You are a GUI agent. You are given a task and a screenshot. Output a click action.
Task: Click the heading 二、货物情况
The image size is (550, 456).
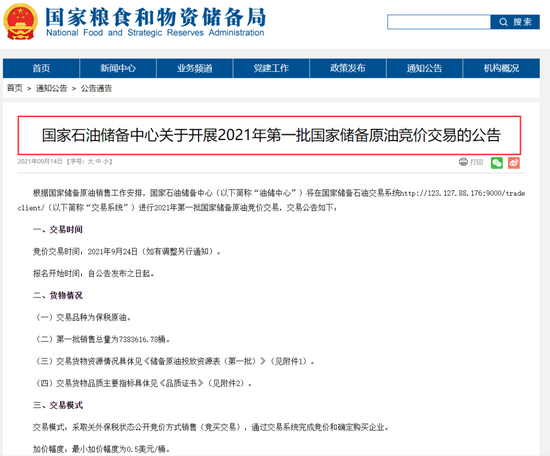click(58, 295)
